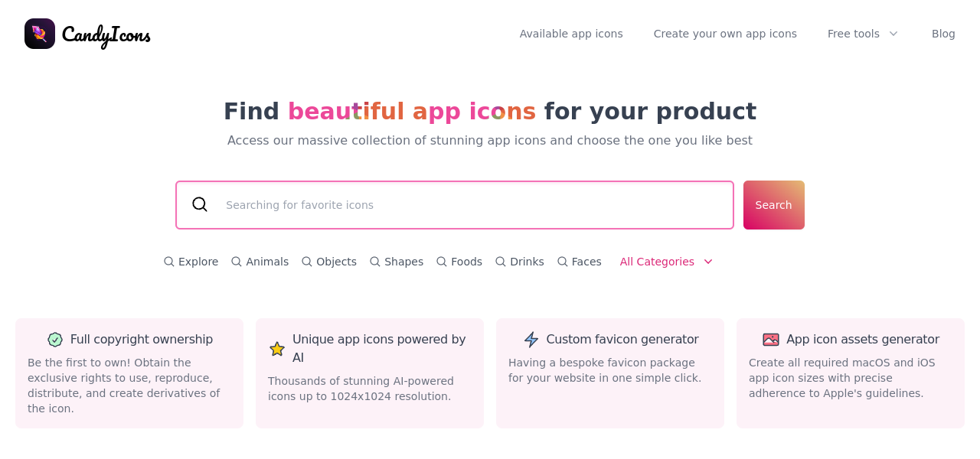Open the All Categories dropdown
Viewport: 980px width, 459px height.
click(657, 262)
